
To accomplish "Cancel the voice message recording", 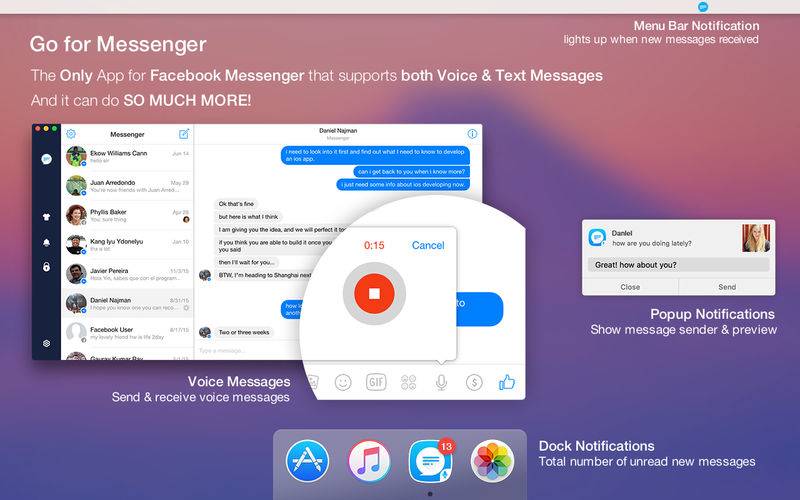I will [x=428, y=245].
